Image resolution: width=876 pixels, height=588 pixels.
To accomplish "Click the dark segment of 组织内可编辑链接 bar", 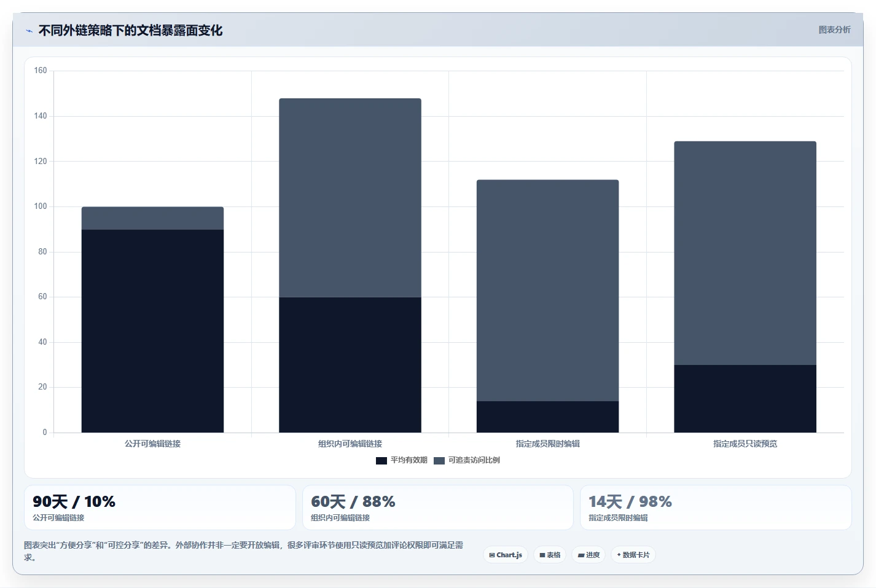I will click(x=350, y=365).
